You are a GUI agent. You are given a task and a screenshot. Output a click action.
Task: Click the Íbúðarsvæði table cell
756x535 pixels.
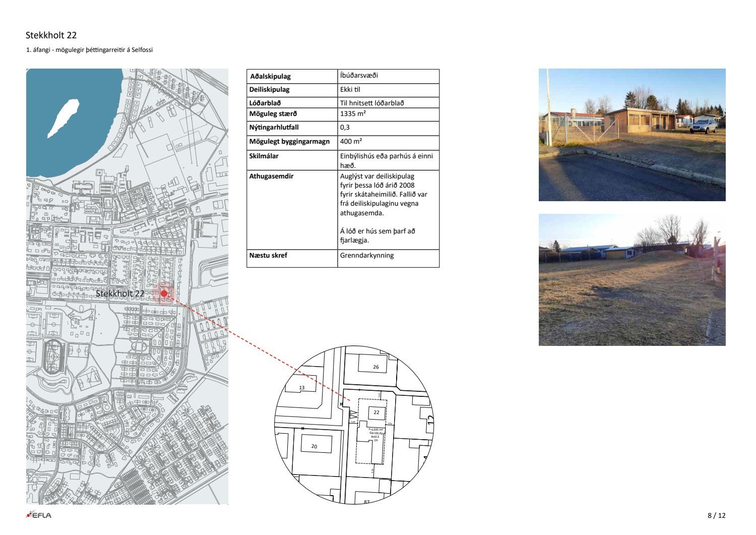pyautogui.click(x=359, y=76)
